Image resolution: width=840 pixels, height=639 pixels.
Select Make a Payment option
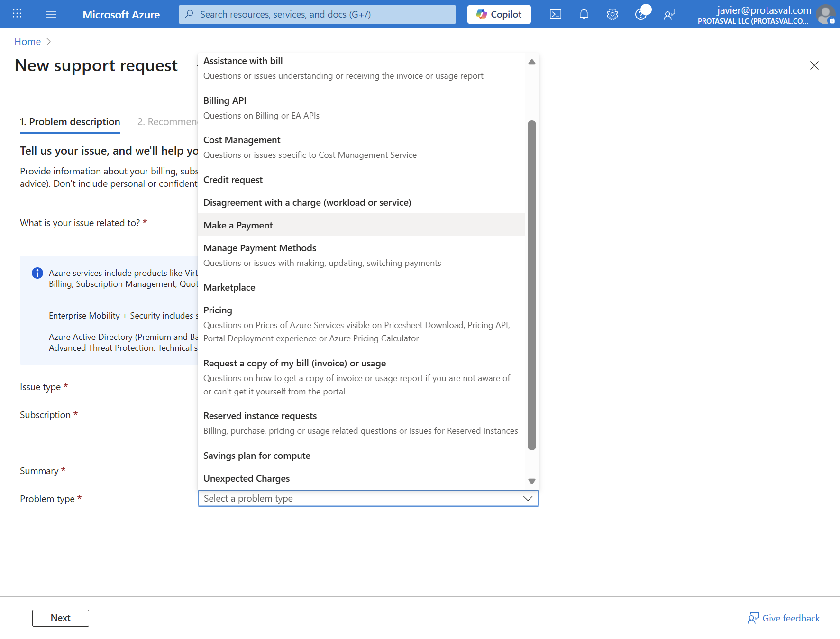tap(361, 225)
